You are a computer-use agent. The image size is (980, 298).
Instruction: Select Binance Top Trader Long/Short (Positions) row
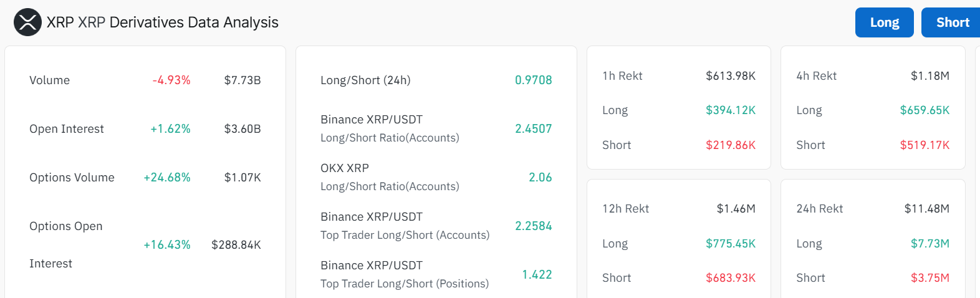pyautogui.click(x=436, y=274)
